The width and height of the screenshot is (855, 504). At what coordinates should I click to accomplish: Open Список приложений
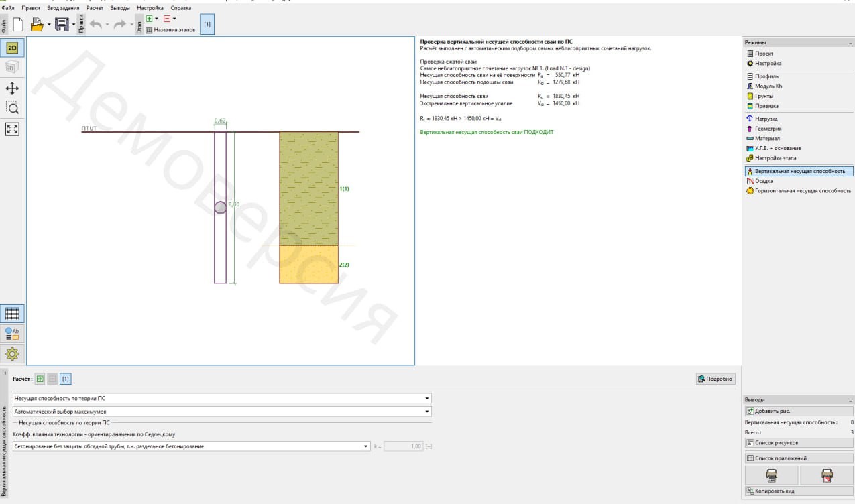pyautogui.click(x=799, y=458)
